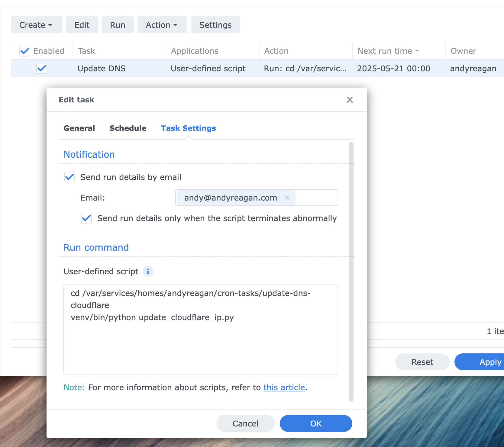Screen dimensions: 504x447
Task: Toggle Send run details by email
Action: pos(69,177)
